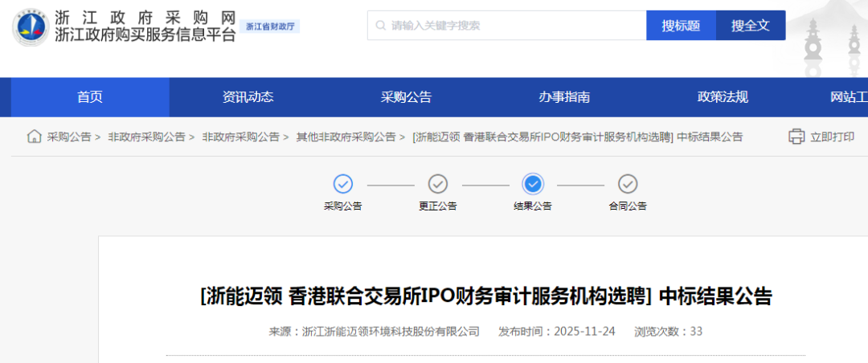Click the source 浙江浙能迈领环境科技股份有限公司 text
Viewport: 868px width, 363px height.
click(391, 332)
